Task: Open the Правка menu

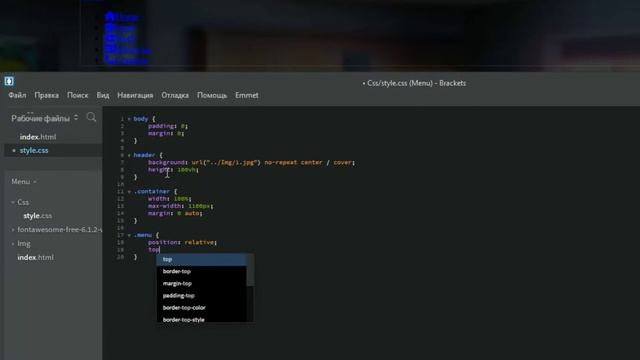Action: coord(47,95)
